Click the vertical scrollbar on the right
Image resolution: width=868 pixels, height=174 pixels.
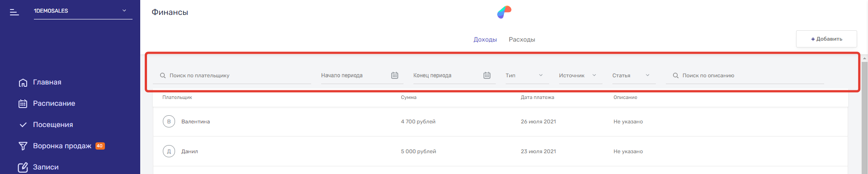[864, 118]
